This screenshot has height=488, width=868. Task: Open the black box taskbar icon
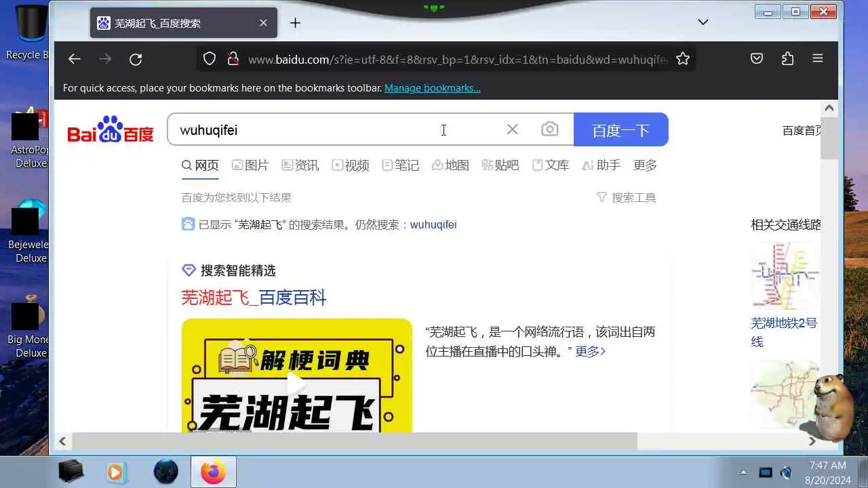tap(71, 472)
